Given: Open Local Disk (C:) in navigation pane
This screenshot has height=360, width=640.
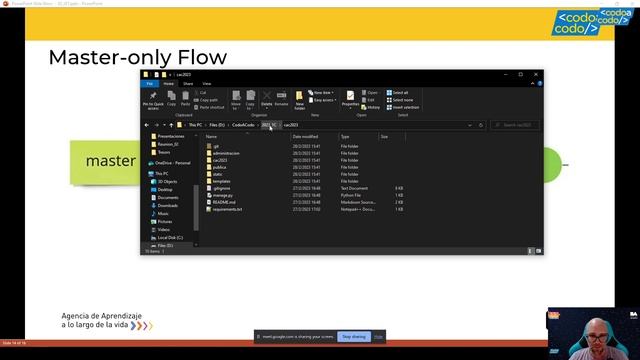Looking at the screenshot, I should pos(167,238).
